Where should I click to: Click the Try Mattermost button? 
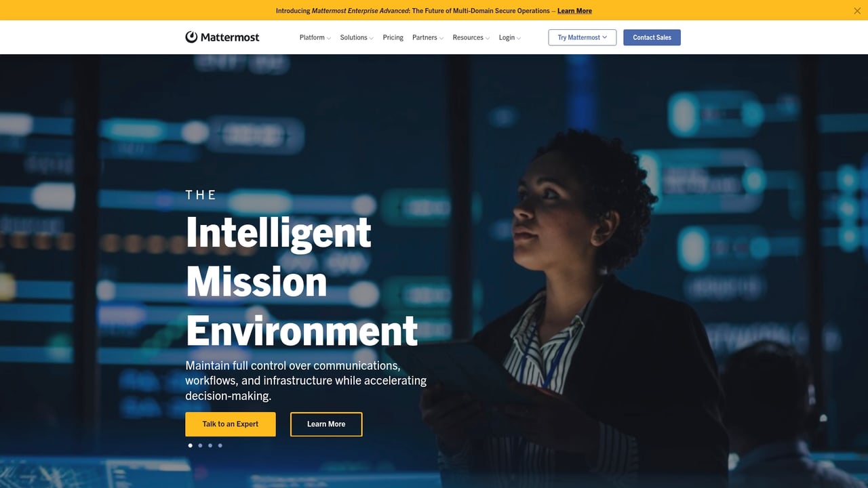click(x=578, y=37)
